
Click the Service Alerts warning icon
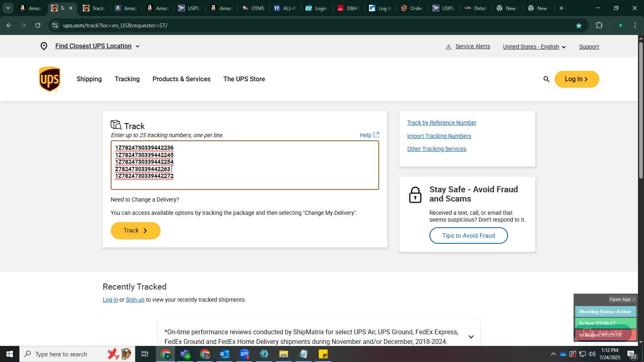coord(448,47)
